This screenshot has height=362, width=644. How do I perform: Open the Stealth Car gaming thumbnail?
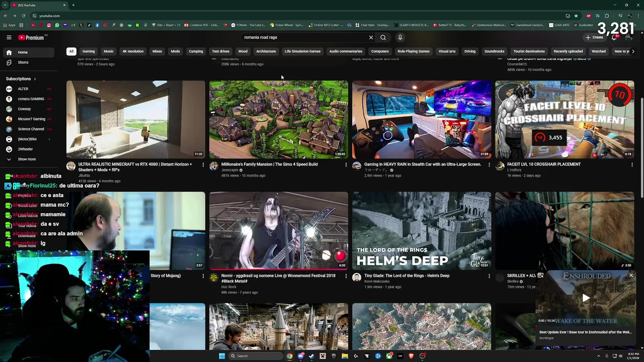(422, 120)
